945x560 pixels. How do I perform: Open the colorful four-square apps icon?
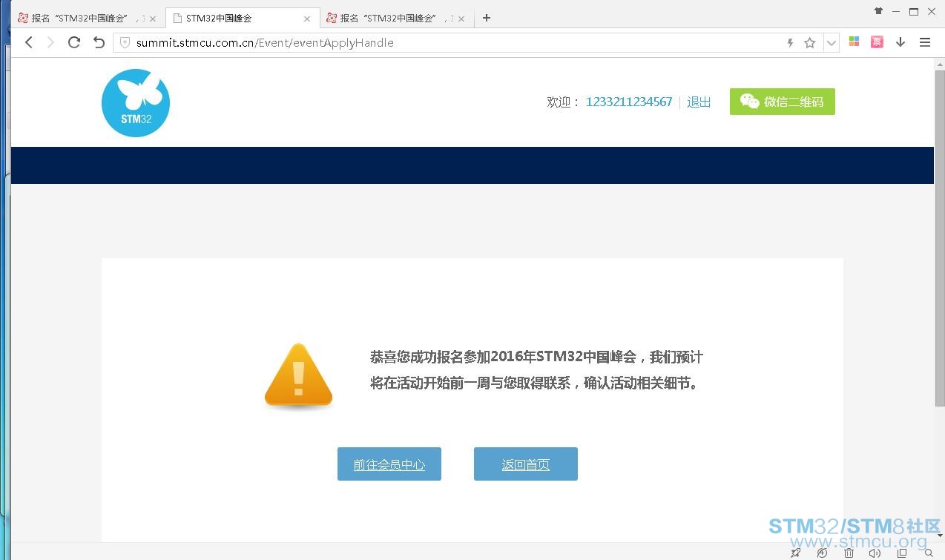click(x=855, y=42)
